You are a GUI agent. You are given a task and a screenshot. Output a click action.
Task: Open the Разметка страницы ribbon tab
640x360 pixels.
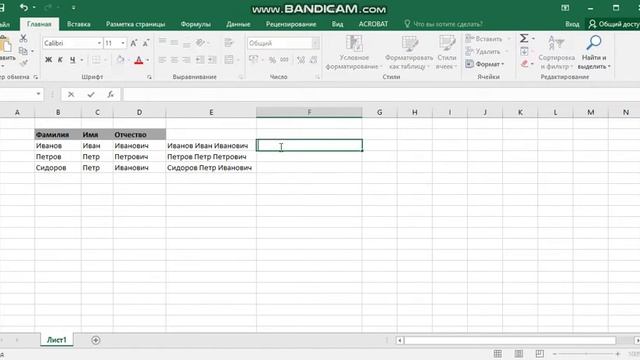click(136, 24)
